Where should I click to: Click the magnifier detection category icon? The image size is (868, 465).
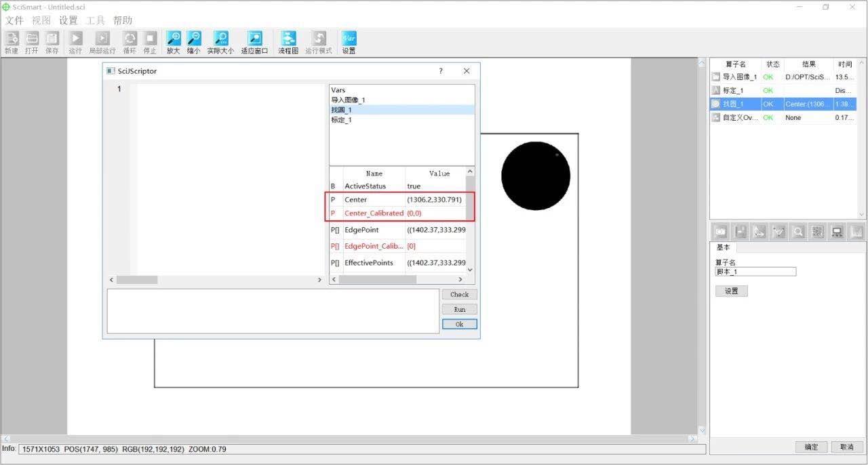pyautogui.click(x=799, y=232)
